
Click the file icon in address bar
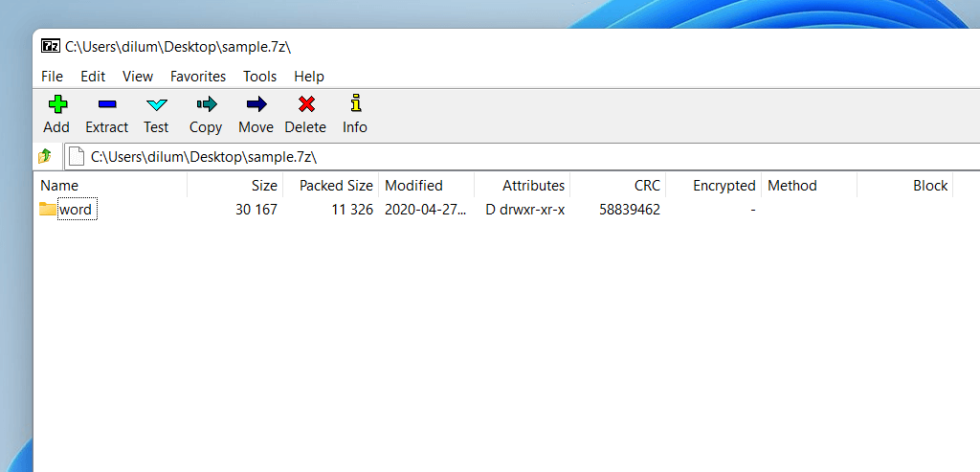[x=76, y=156]
